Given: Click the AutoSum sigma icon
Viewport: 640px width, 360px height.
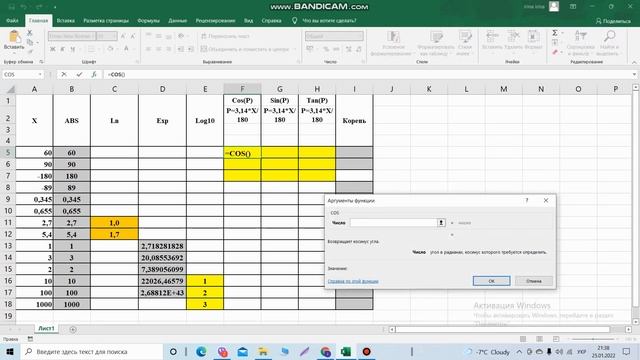Looking at the screenshot, I should 555,33.
